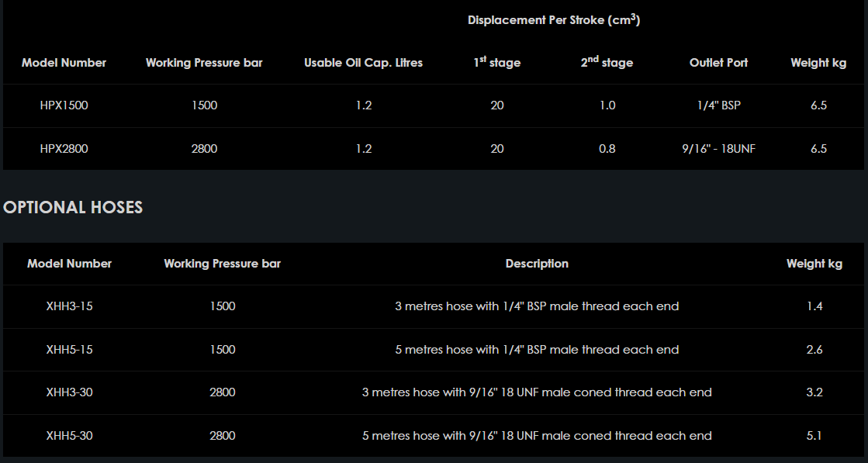Click the Usable Oil Cap. Litres header
868x463 pixels.
pyautogui.click(x=363, y=63)
